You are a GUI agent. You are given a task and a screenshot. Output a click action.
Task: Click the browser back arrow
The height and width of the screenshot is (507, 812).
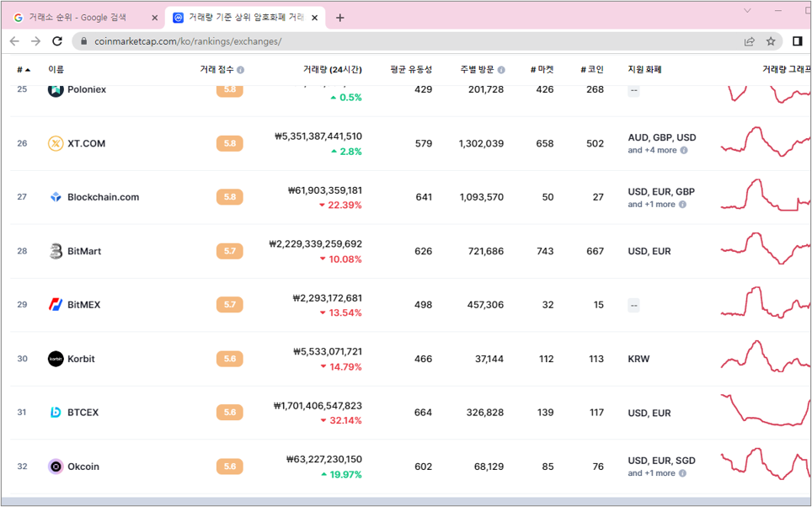pyautogui.click(x=14, y=41)
